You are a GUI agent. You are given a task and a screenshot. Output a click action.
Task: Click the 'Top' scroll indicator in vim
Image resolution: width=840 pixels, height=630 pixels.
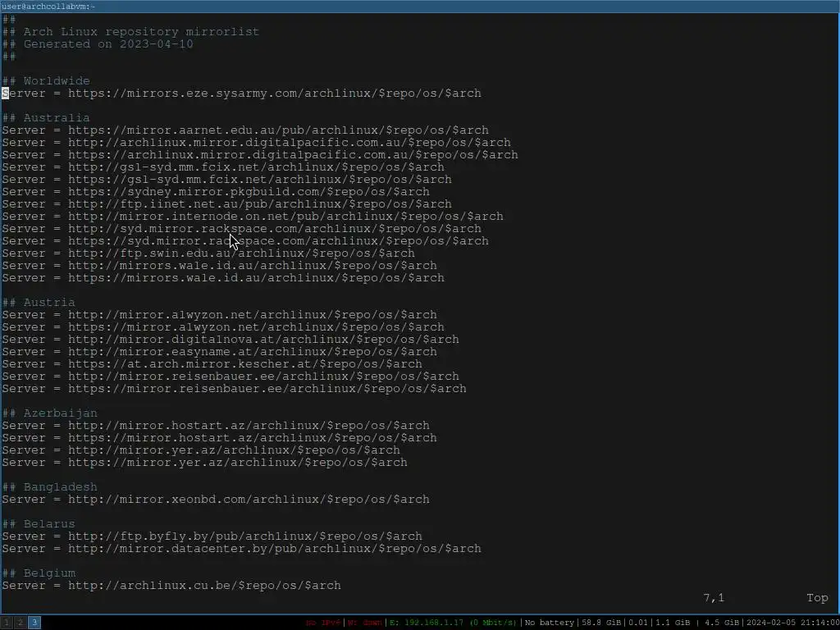pyautogui.click(x=817, y=598)
